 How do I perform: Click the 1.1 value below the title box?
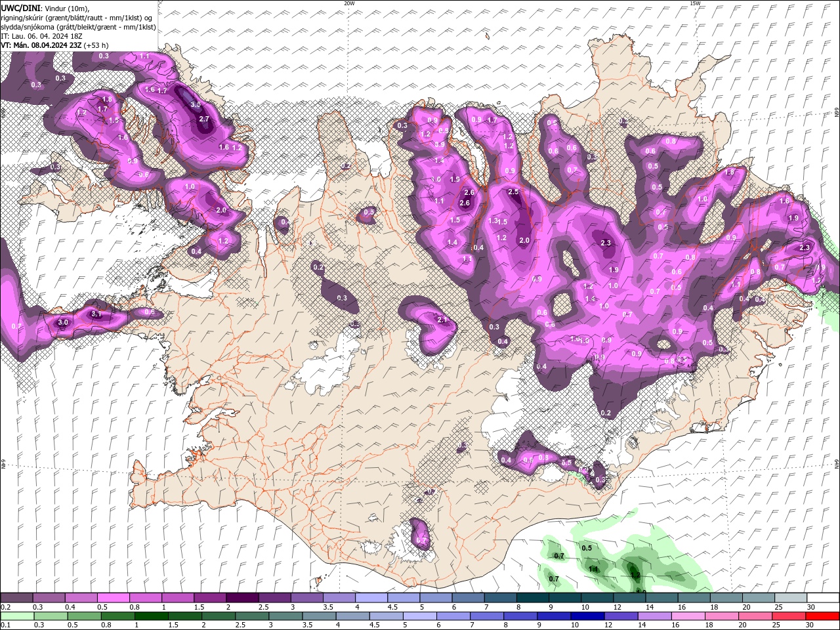(144, 56)
